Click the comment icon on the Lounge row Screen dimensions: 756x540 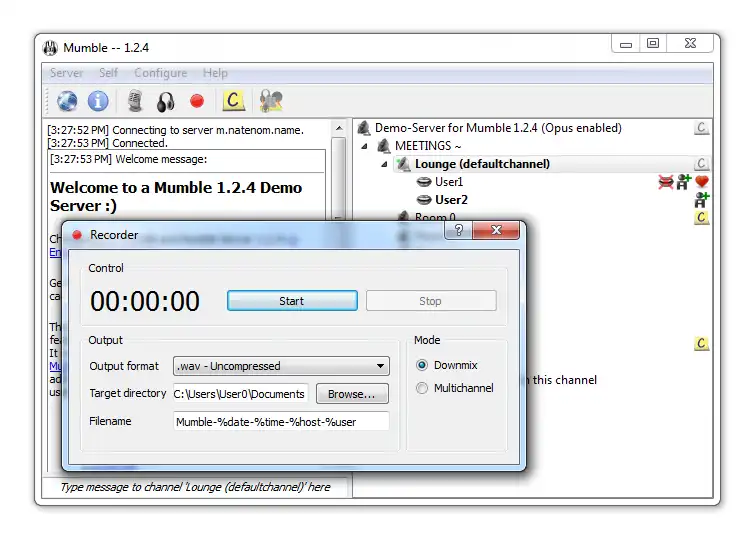[x=702, y=163]
